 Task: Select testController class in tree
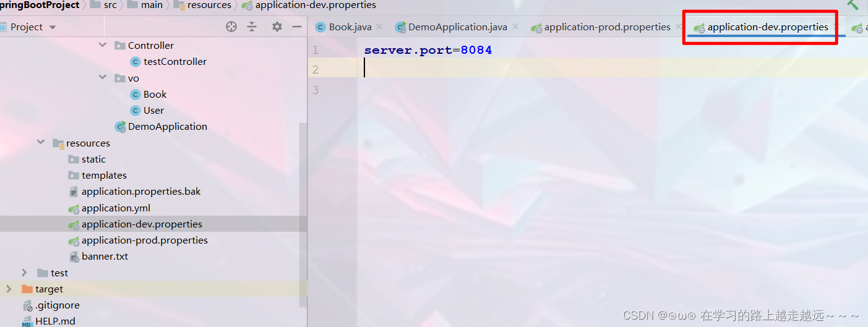click(x=174, y=61)
